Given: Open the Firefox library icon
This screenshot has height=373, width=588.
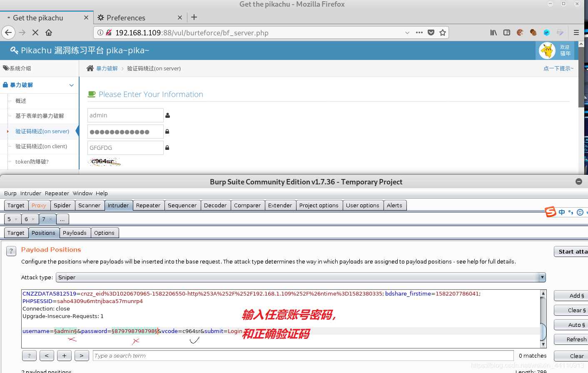Looking at the screenshot, I should coord(493,32).
